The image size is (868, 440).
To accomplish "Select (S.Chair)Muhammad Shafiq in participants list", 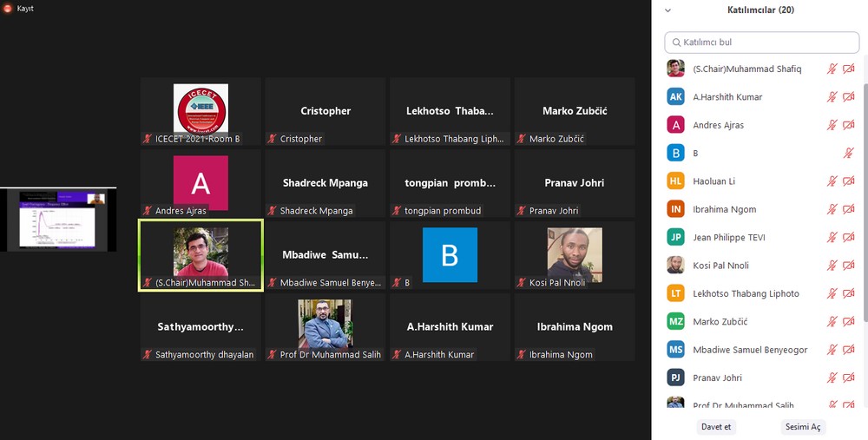I will tap(746, 69).
